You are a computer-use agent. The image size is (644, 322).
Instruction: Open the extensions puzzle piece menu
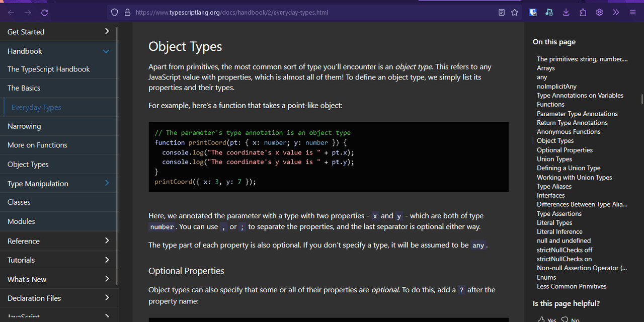[x=583, y=13]
